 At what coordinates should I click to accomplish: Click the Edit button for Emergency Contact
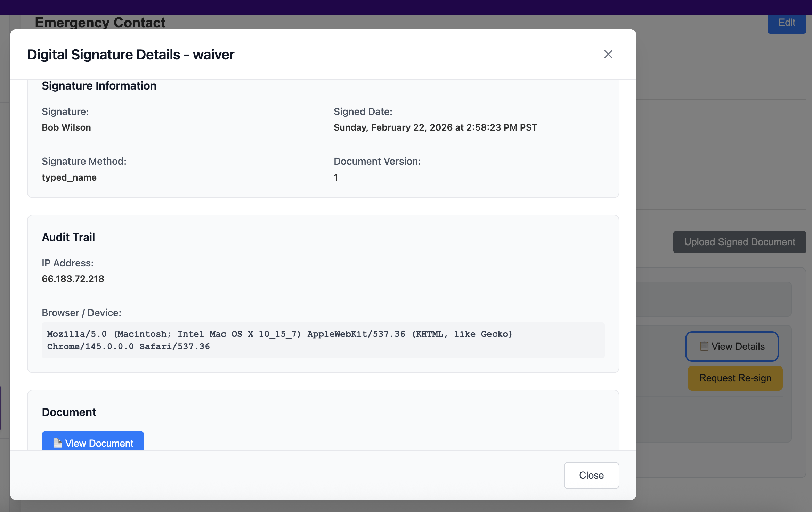click(786, 23)
